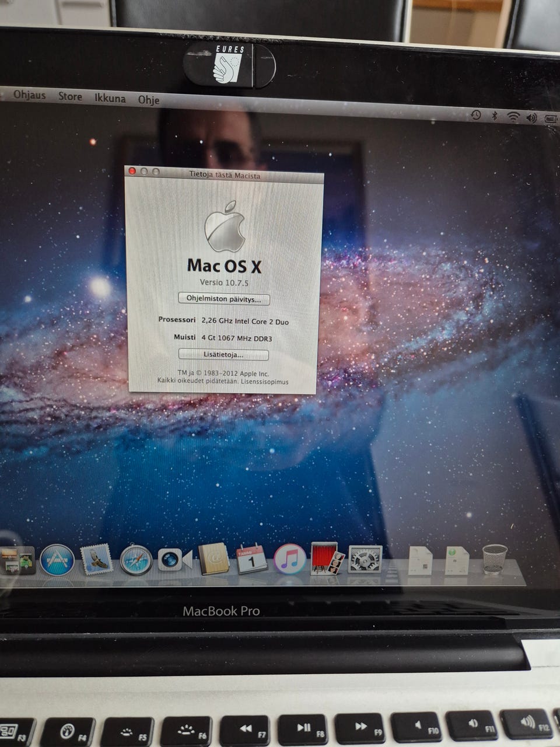
Task: Open the Ikkuna menu
Action: (x=110, y=98)
